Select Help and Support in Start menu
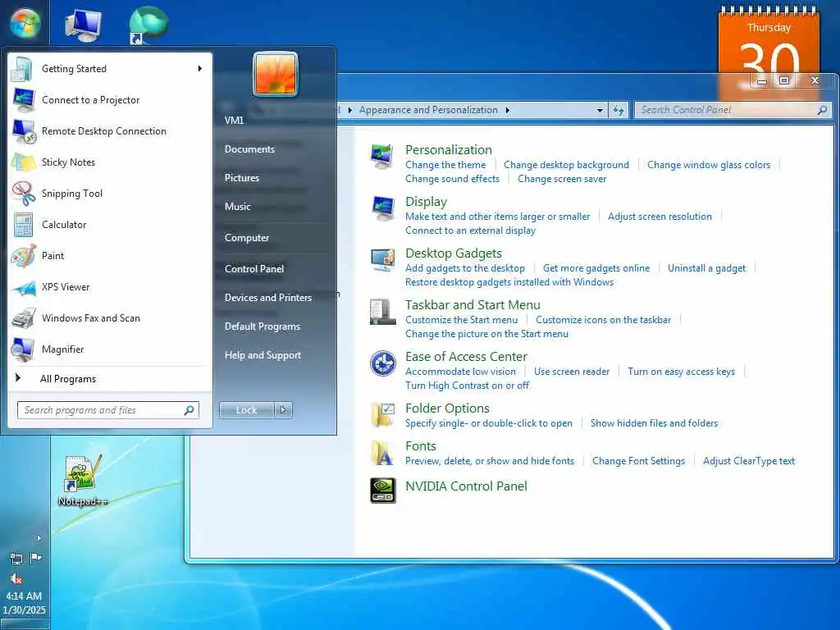Image resolution: width=840 pixels, height=630 pixels. (x=262, y=355)
